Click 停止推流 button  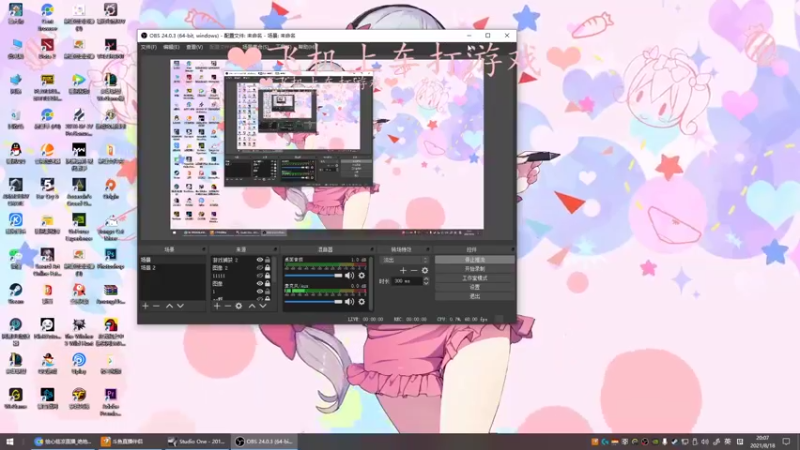[x=474, y=260]
